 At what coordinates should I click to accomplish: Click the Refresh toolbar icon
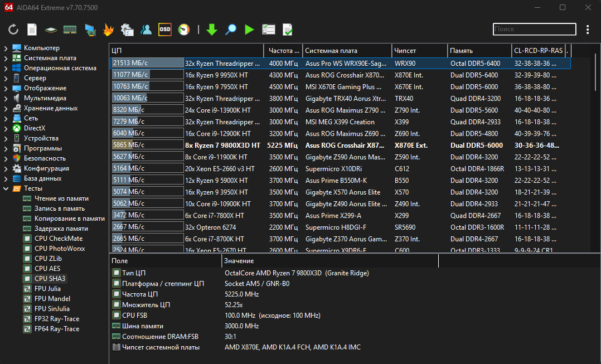pyautogui.click(x=13, y=30)
